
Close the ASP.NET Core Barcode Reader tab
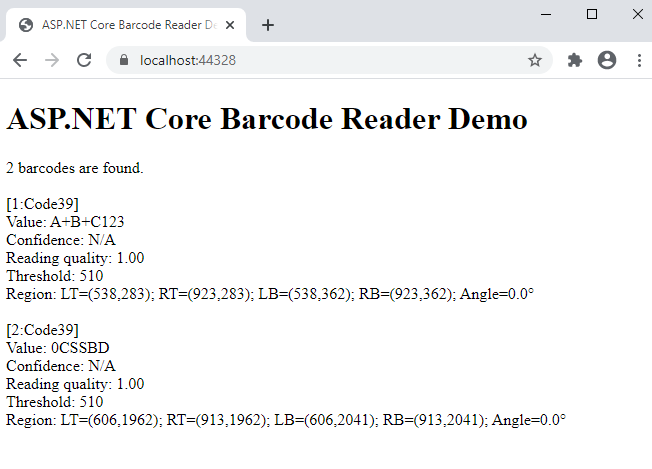[x=230, y=25]
